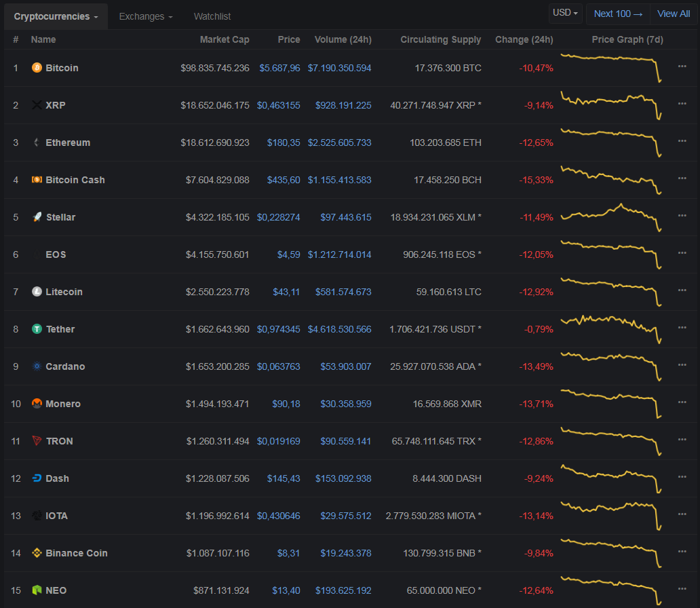Click Bitcoin price $5.687,96

[279, 68]
